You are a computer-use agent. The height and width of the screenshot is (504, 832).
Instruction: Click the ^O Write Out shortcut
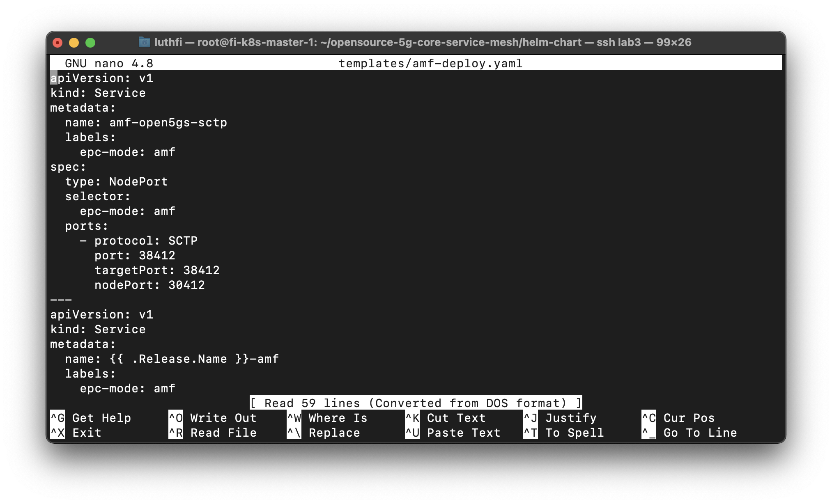(x=213, y=418)
